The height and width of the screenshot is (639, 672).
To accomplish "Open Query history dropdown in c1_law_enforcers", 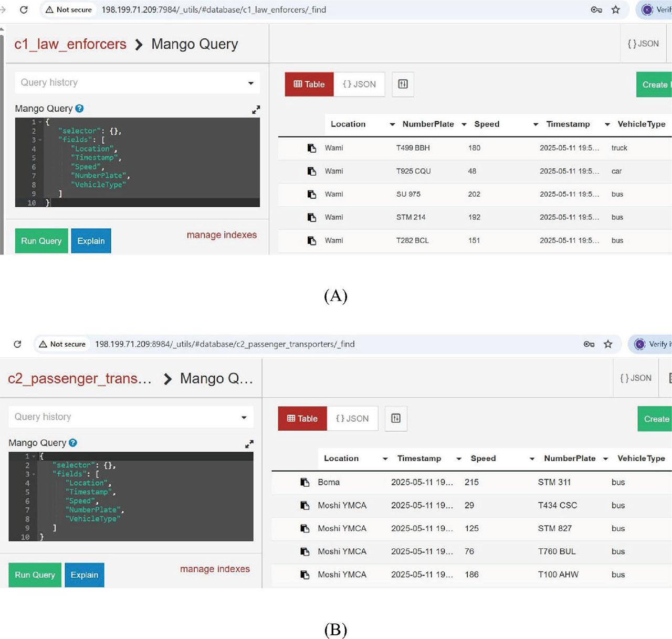I will [137, 82].
